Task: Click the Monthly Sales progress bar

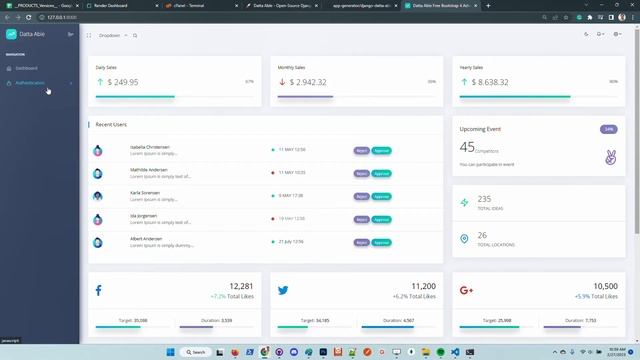Action: click(x=357, y=97)
